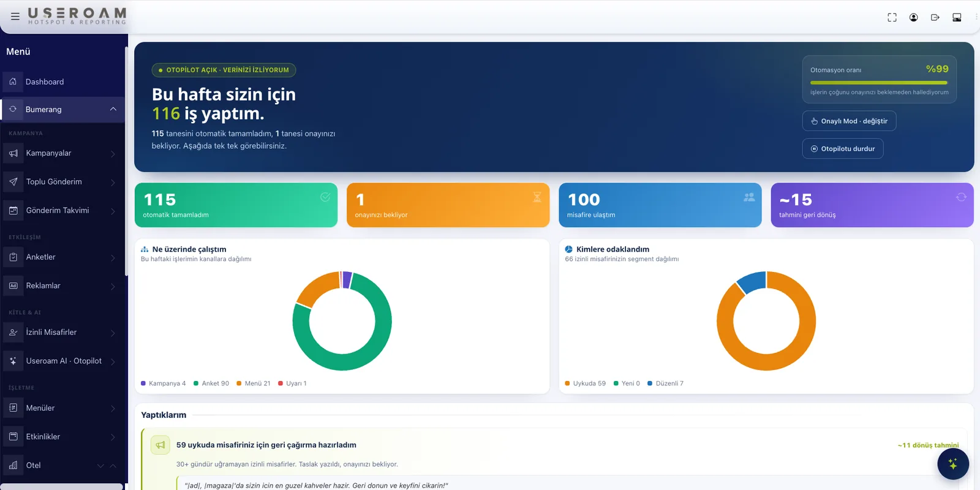Click the Kampanyalar megaphone icon
The height and width of the screenshot is (490, 980).
click(13, 153)
